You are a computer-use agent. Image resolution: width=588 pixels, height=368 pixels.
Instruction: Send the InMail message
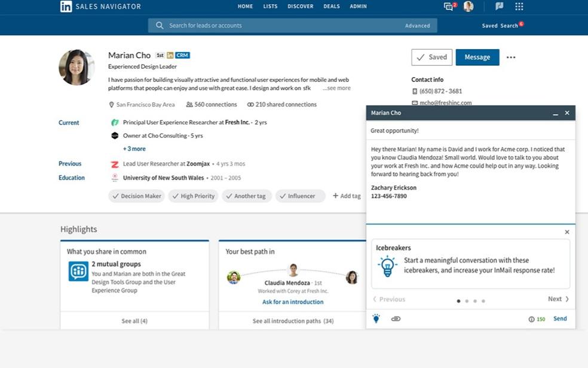pyautogui.click(x=560, y=318)
